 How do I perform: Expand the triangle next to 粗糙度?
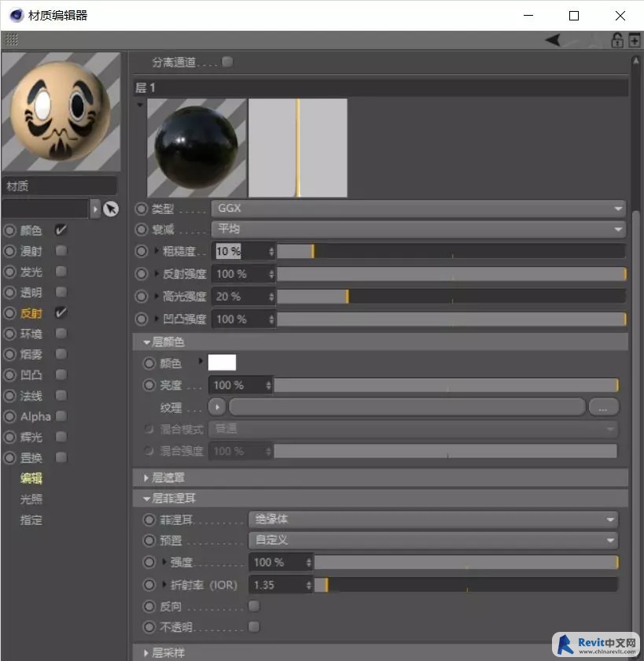click(156, 251)
